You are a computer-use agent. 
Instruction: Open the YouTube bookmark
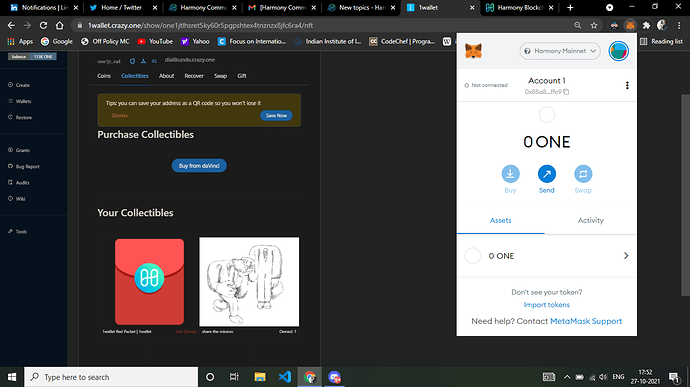pos(155,41)
